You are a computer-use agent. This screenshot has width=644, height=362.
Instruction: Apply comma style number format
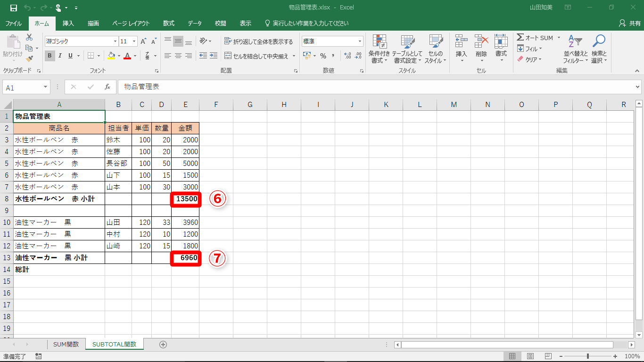coord(333,56)
